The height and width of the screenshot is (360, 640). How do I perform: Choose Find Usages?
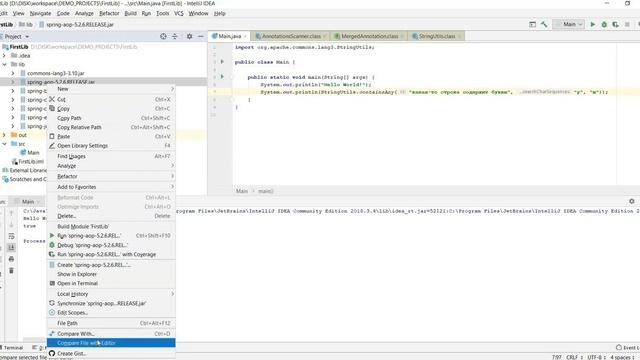coord(111,156)
